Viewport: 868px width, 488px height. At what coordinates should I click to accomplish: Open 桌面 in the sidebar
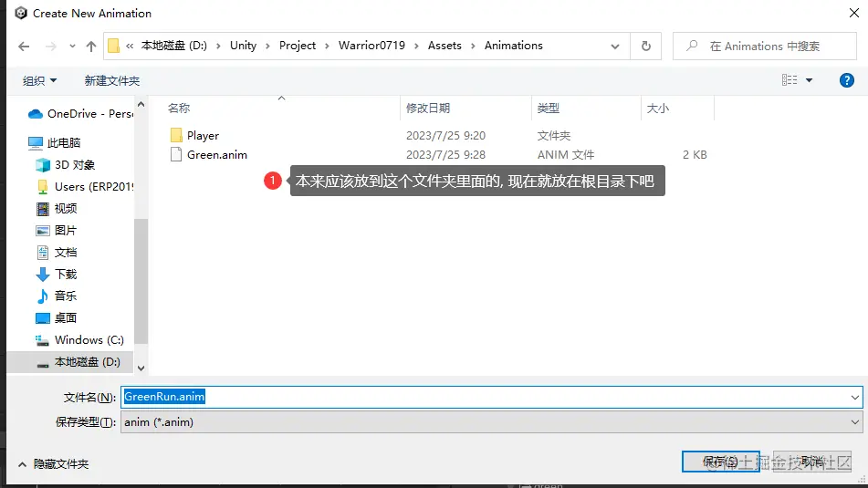click(x=57, y=318)
